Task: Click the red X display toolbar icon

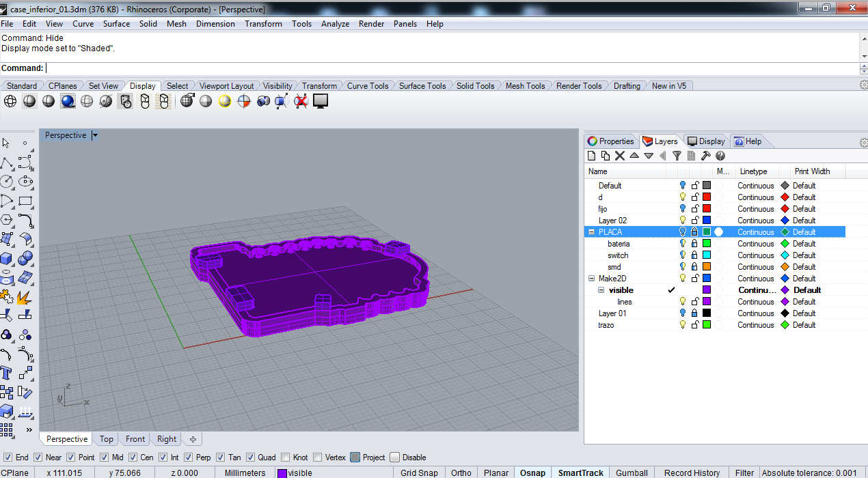Action: click(x=301, y=101)
